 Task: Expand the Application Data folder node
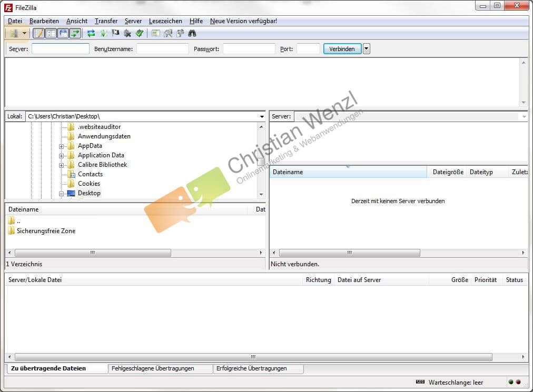[x=61, y=156]
